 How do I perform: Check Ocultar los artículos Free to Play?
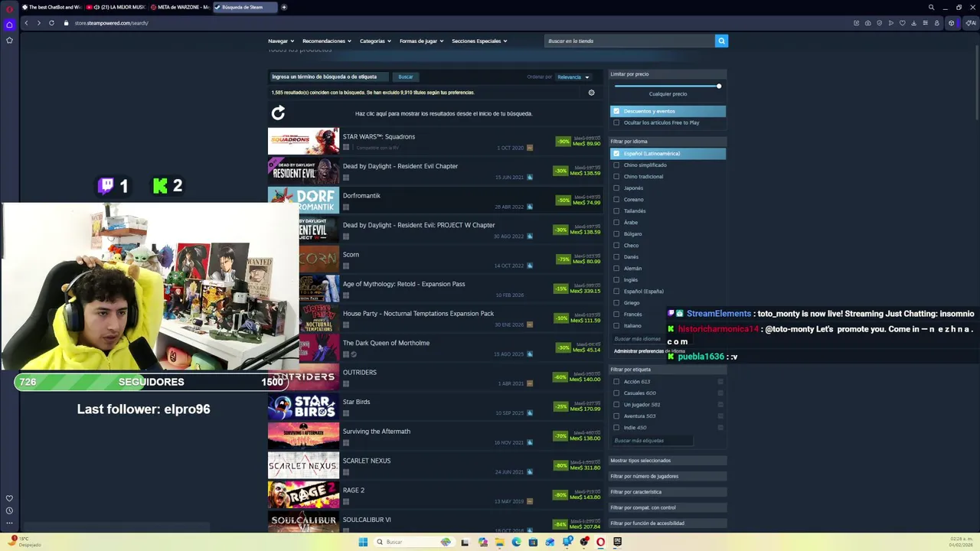coord(616,122)
